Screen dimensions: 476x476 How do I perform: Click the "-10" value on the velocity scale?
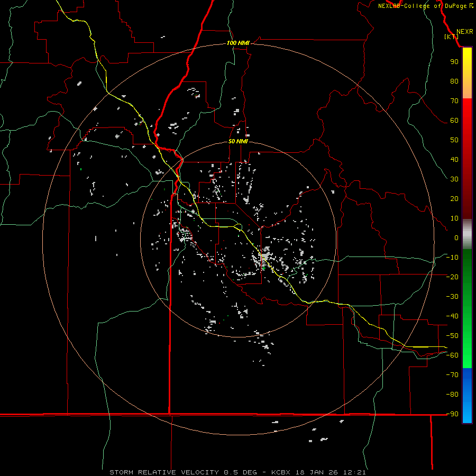tap(452, 258)
